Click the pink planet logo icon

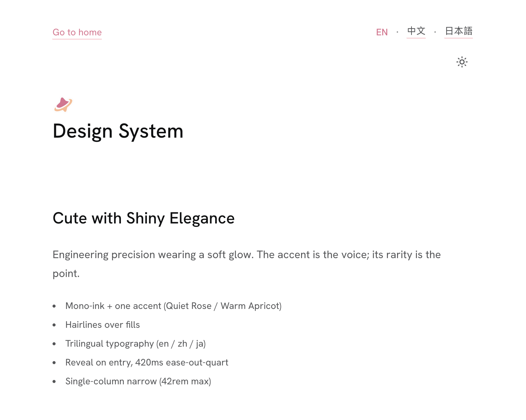tap(63, 105)
